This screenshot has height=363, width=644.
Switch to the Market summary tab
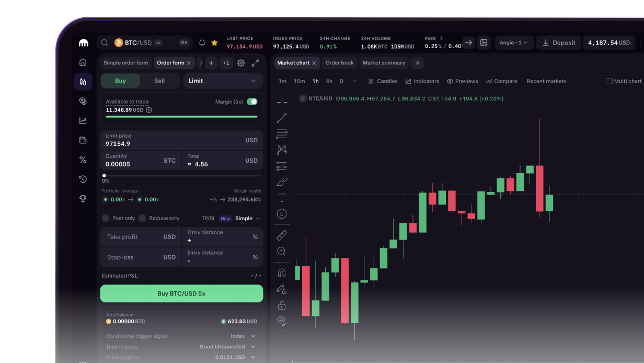click(384, 63)
